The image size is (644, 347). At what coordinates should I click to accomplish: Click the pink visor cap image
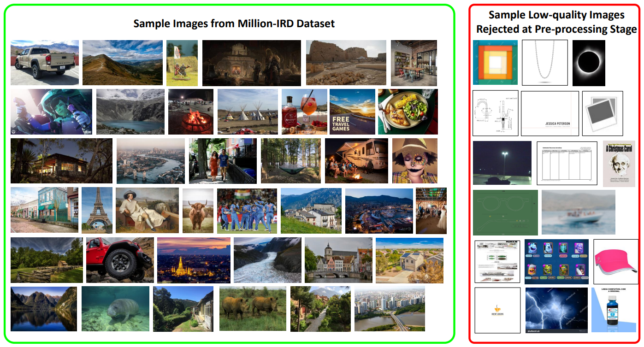pyautogui.click(x=616, y=261)
